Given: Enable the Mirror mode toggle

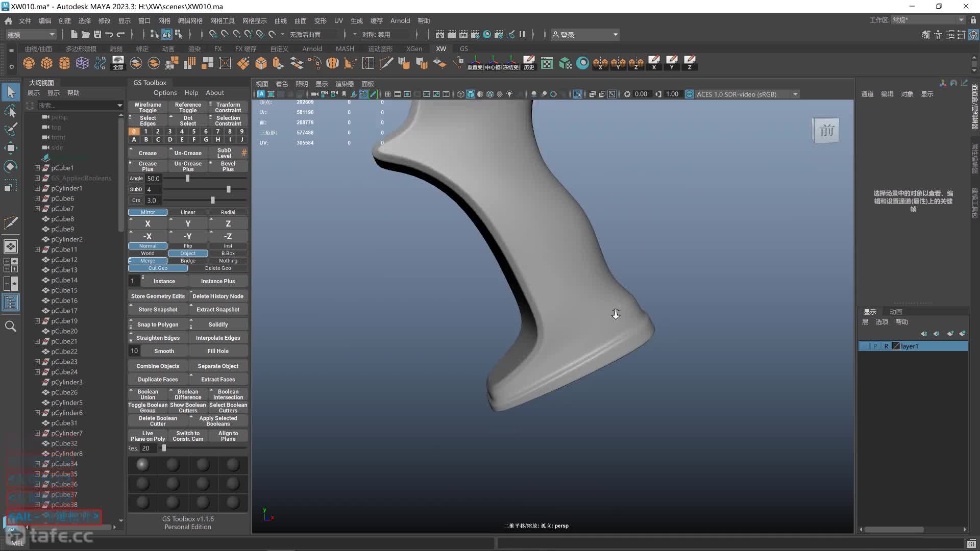Looking at the screenshot, I should 148,212.
